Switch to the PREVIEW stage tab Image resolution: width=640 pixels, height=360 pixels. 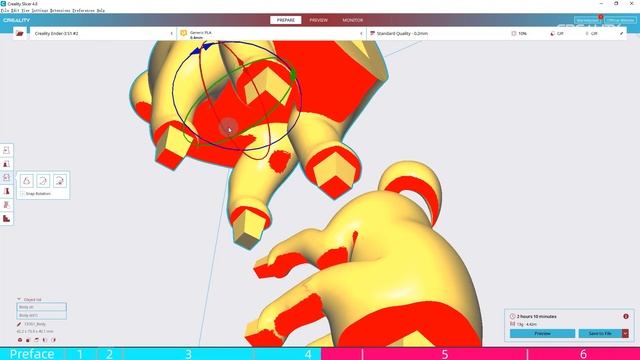point(318,20)
